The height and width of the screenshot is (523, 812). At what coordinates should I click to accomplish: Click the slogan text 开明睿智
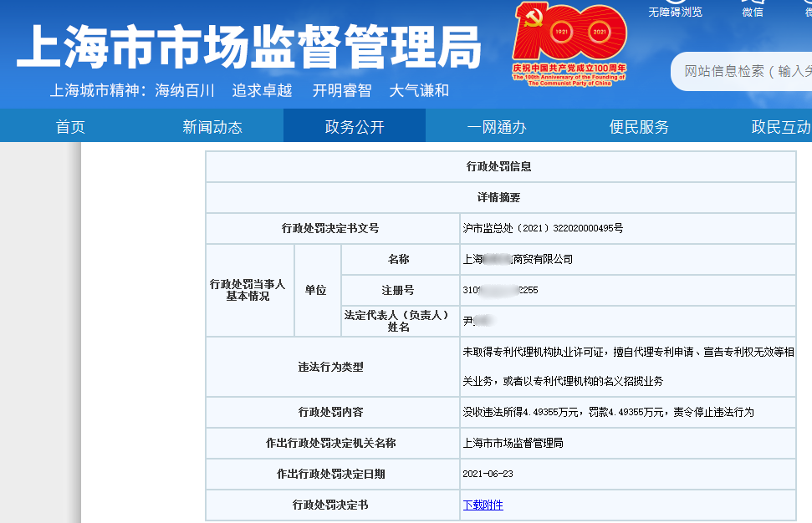click(342, 90)
